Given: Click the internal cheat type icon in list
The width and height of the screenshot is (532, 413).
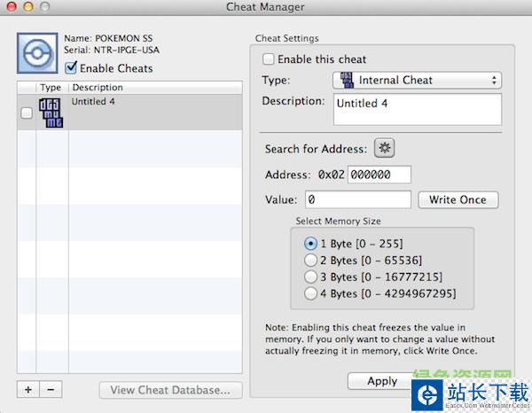Looking at the screenshot, I should click(51, 113).
